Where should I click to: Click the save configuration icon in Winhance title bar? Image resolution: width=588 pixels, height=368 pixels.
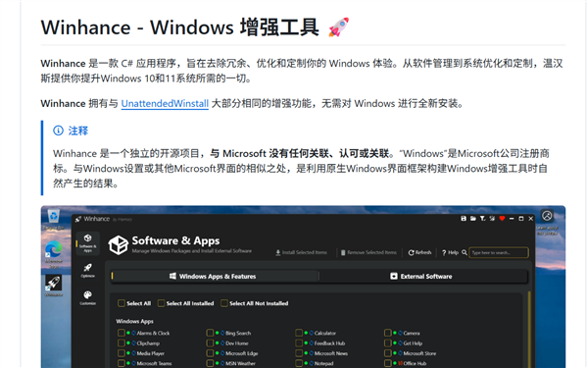point(464,219)
